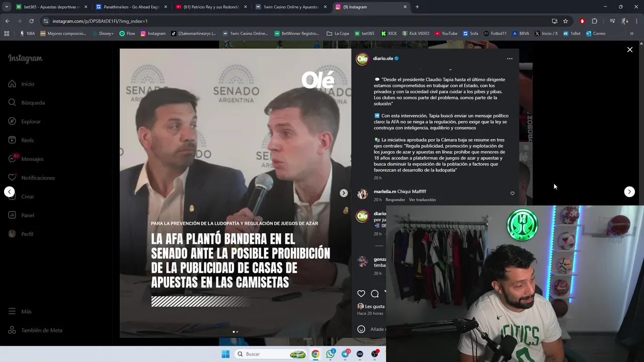Open the Flow bookmark
Image resolution: width=644 pixels, height=362 pixels.
(127, 34)
